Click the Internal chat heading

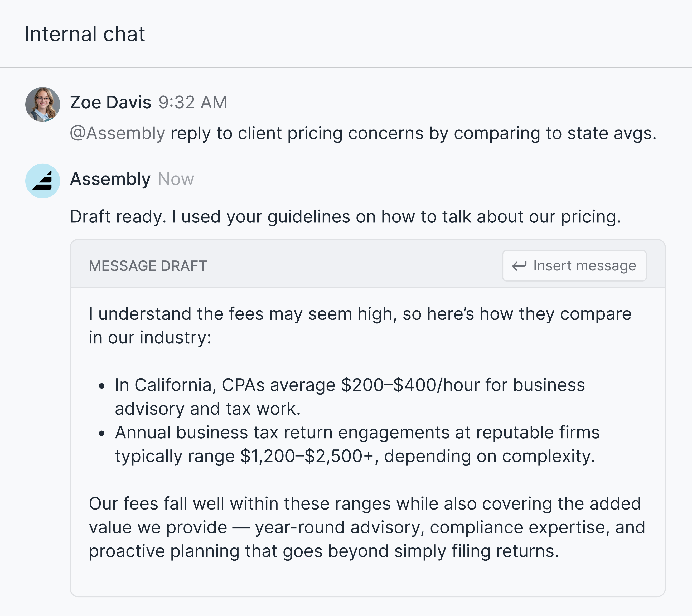[85, 34]
